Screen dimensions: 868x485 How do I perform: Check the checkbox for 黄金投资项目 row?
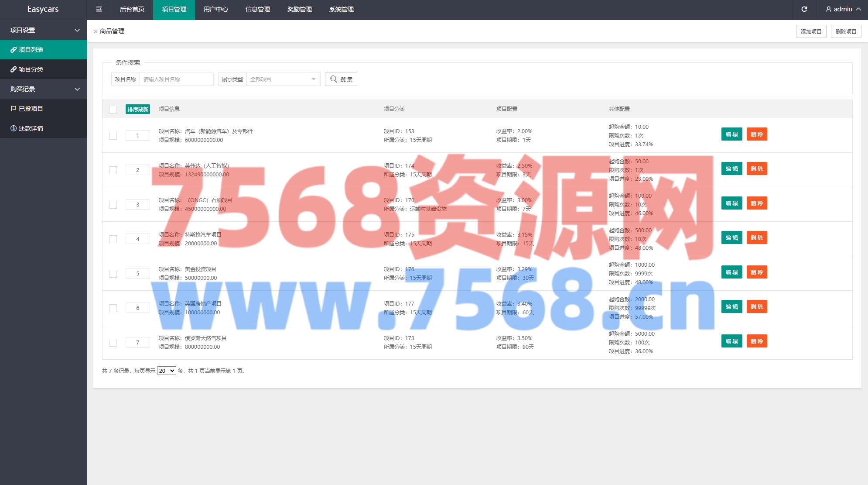click(113, 274)
